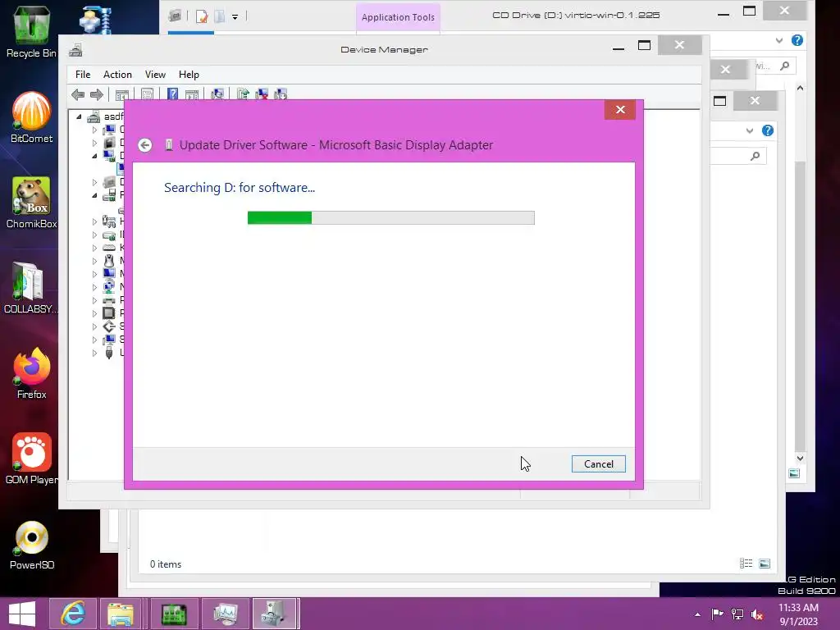Screen dimensions: 840x630
Task: Expand the Processors node in device tree
Action: click(95, 313)
